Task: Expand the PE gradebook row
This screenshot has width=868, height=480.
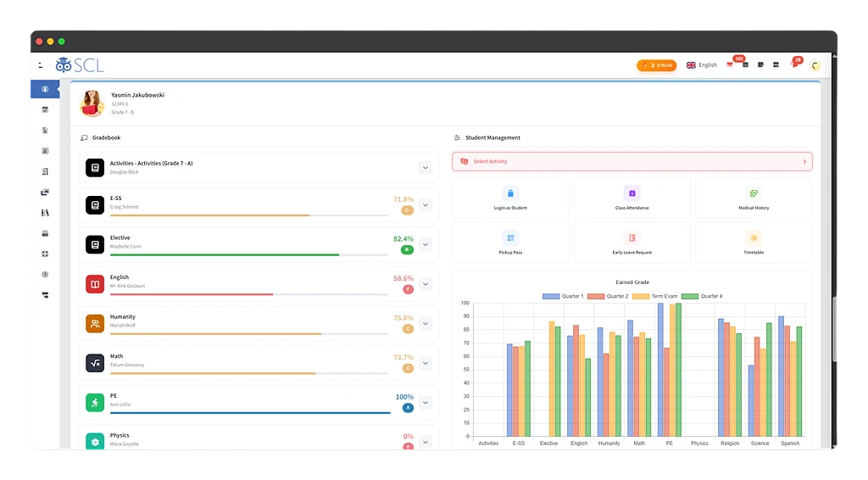Action: point(426,403)
